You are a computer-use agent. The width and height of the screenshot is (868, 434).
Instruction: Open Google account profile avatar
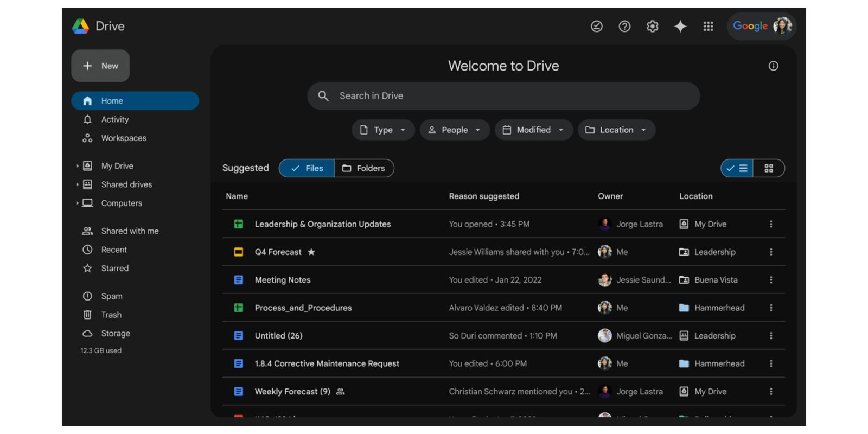[782, 26]
